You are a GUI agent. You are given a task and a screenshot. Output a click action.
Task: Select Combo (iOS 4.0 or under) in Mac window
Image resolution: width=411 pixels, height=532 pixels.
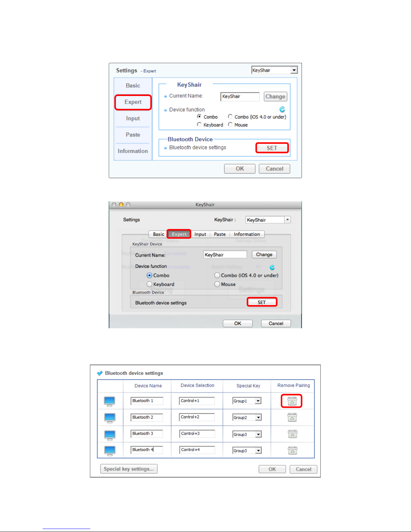pyautogui.click(x=217, y=275)
